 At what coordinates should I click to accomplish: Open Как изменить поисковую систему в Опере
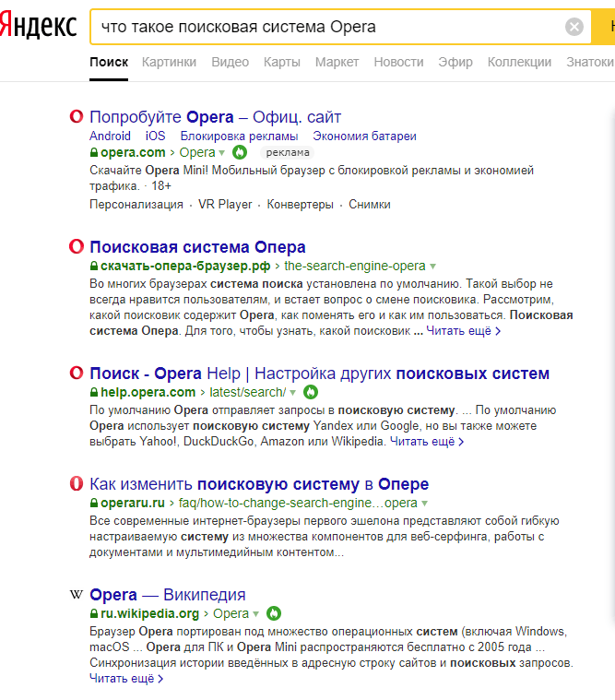tap(259, 484)
